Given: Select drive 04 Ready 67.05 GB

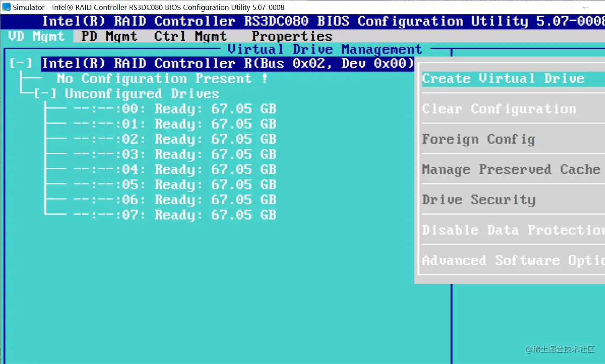Looking at the screenshot, I should pyautogui.click(x=174, y=170).
